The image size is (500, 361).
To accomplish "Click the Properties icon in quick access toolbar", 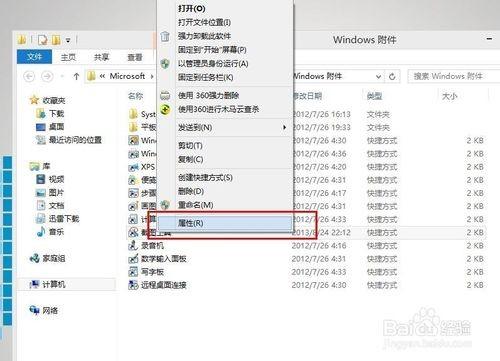I will point(43,40).
